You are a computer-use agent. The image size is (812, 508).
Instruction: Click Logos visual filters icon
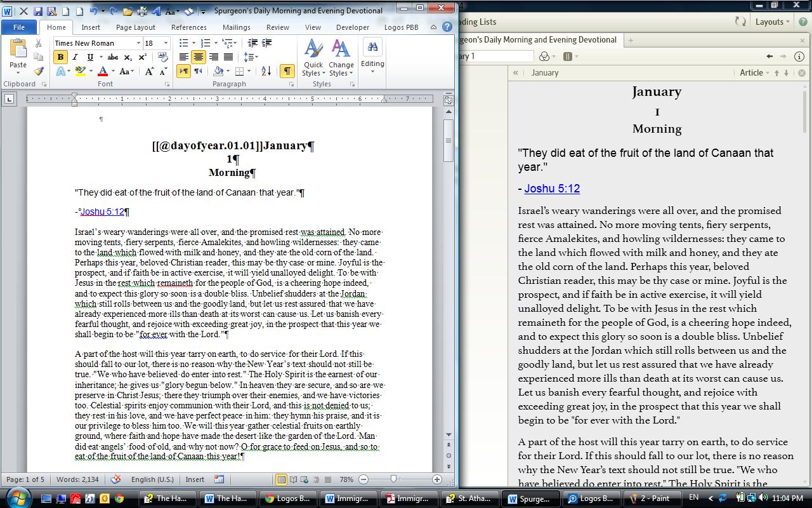[x=544, y=57]
